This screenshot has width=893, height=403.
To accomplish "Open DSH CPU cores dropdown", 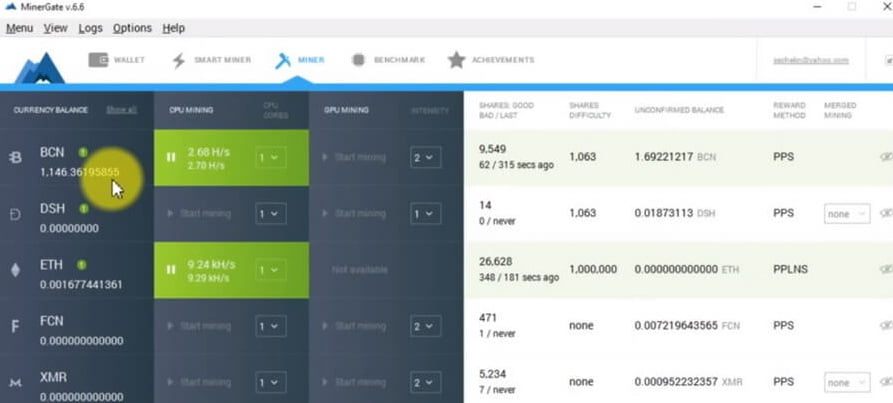I will coord(271,213).
